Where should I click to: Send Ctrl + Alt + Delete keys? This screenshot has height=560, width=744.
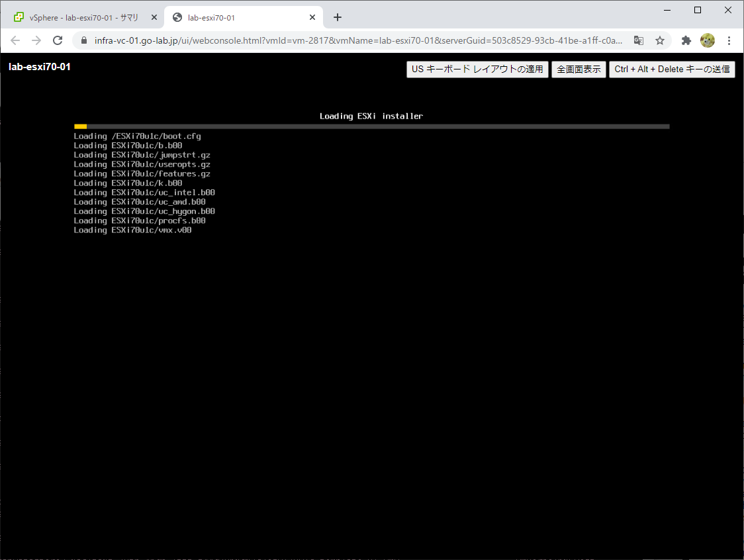(x=672, y=70)
